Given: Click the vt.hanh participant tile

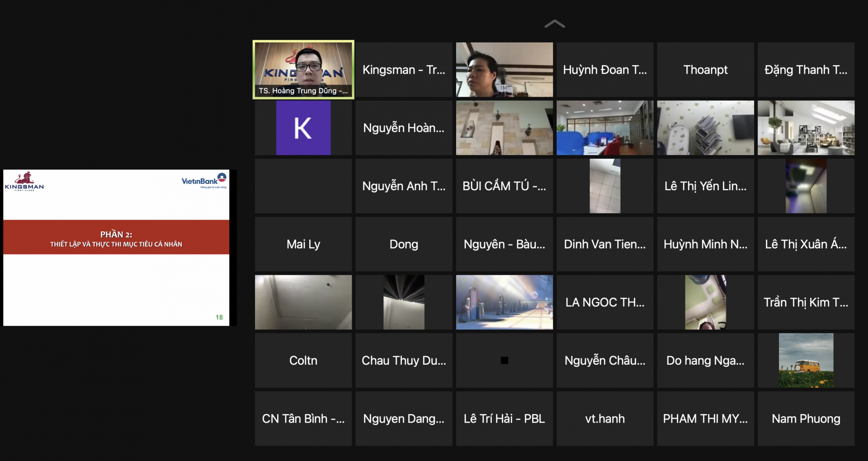Looking at the screenshot, I should tap(604, 419).
